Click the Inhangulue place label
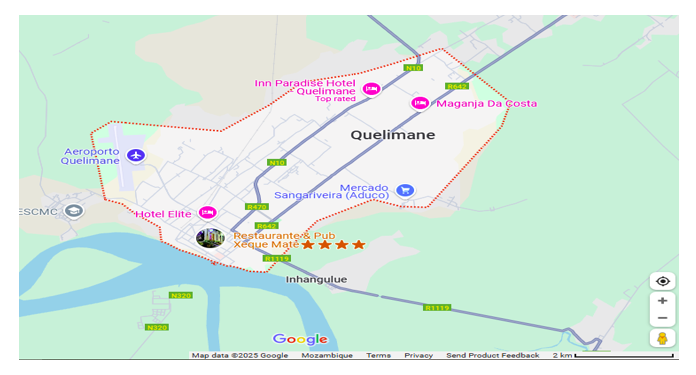The image size is (696, 375). (x=316, y=280)
